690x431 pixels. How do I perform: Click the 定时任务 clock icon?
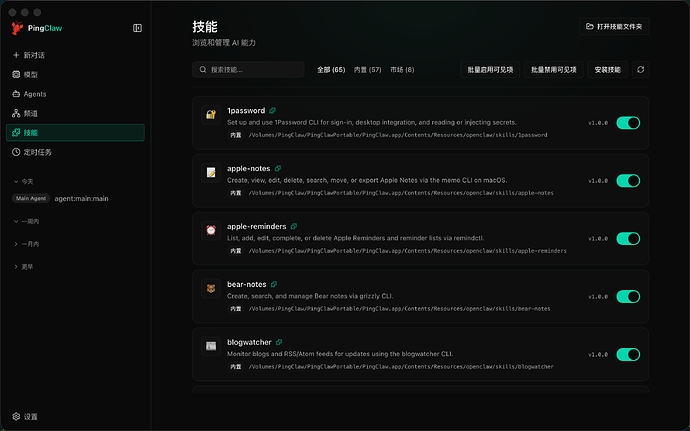coord(16,152)
